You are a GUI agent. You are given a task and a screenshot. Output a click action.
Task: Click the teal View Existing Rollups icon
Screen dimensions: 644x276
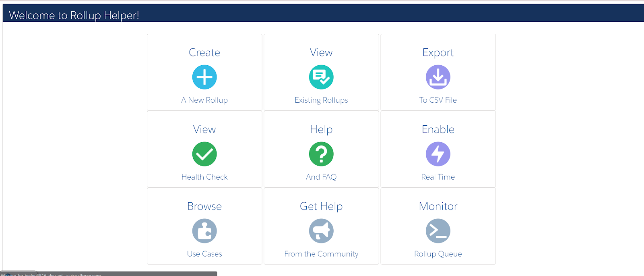321,77
